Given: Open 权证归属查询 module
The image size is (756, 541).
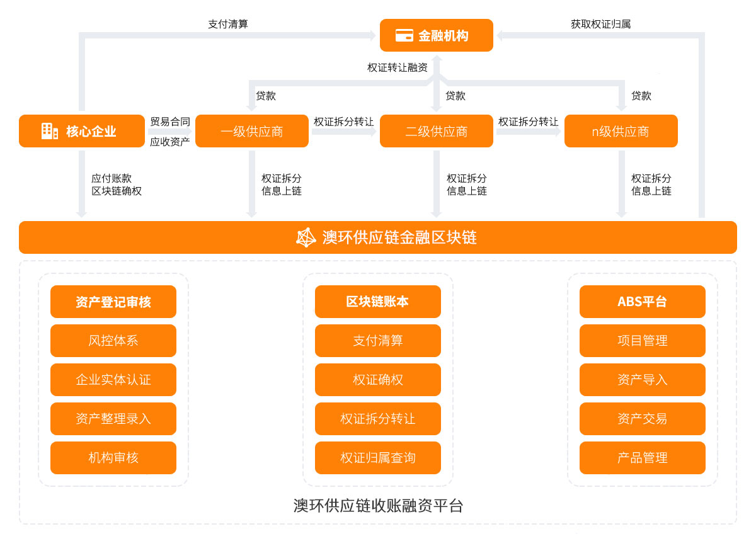Looking at the screenshot, I should click(378, 458).
